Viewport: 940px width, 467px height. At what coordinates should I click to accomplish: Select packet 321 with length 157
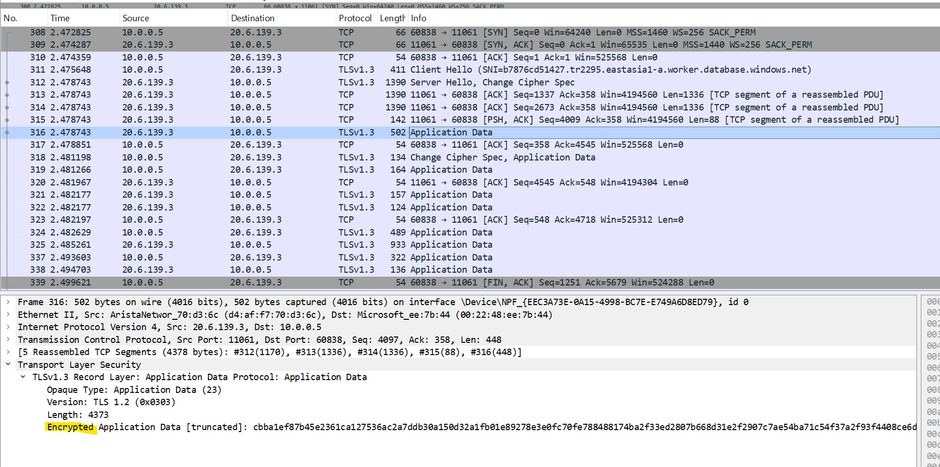(x=470, y=195)
